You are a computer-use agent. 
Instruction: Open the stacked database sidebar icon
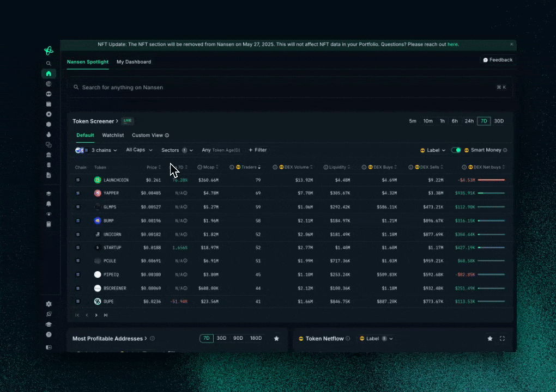[49, 165]
